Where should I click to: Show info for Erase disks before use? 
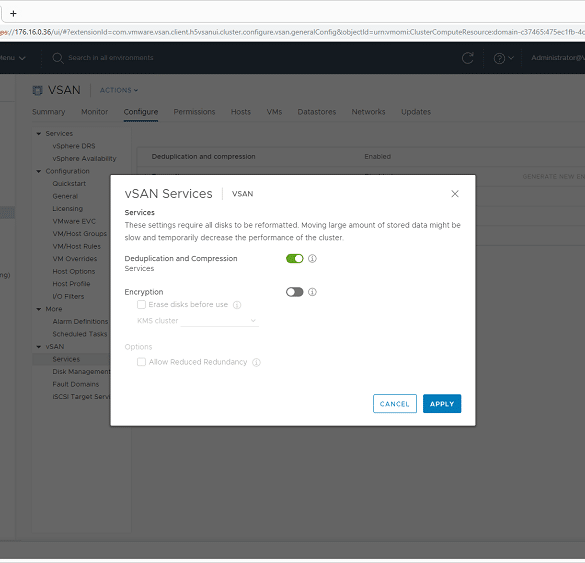pyautogui.click(x=237, y=305)
